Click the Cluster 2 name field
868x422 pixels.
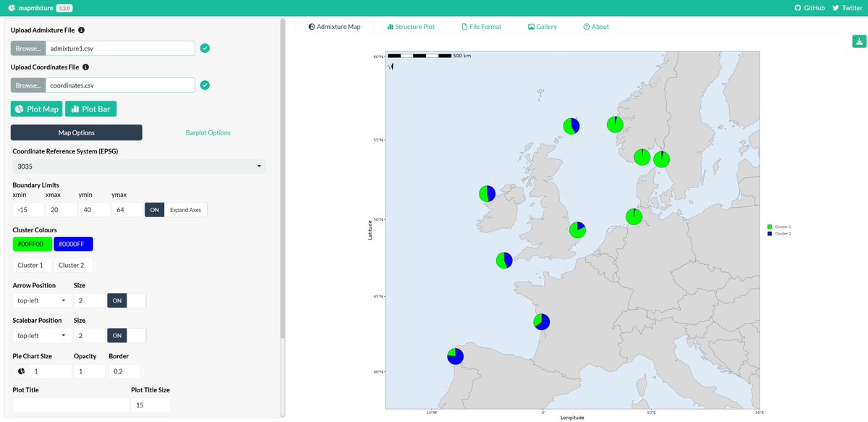pos(73,265)
